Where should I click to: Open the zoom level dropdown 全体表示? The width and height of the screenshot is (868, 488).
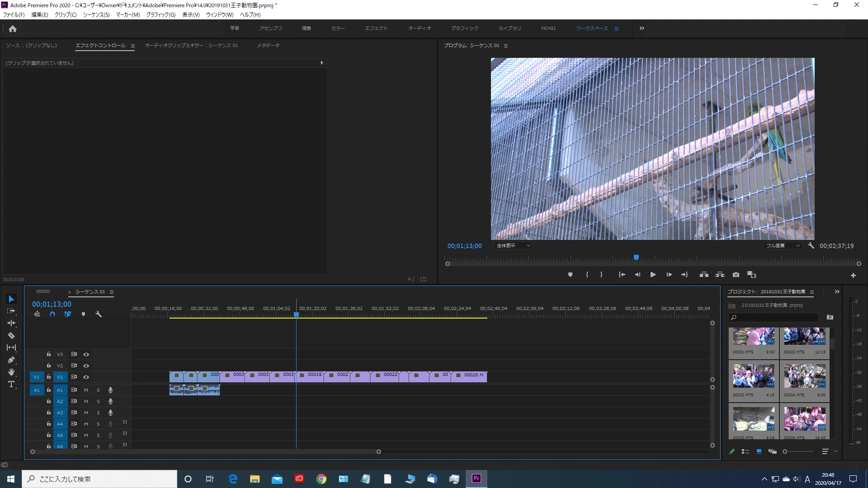[x=514, y=246]
